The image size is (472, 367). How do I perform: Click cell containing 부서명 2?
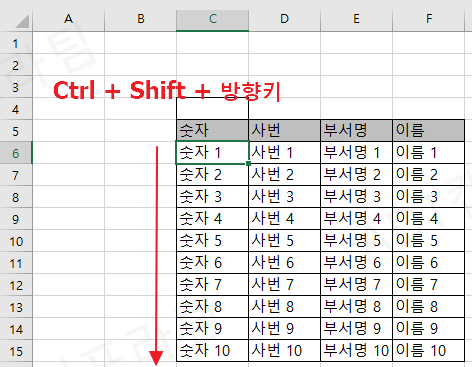click(356, 175)
